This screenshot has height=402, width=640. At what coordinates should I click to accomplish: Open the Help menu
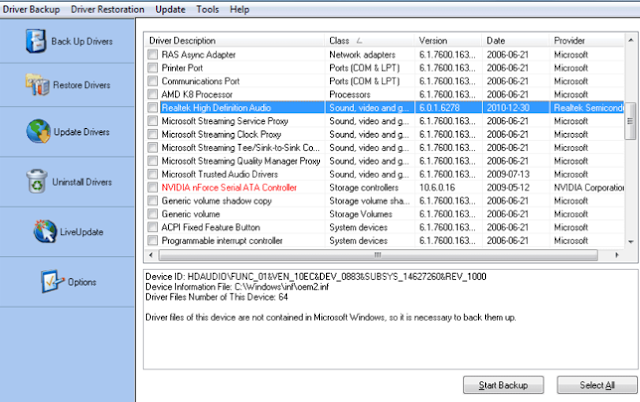[239, 9]
